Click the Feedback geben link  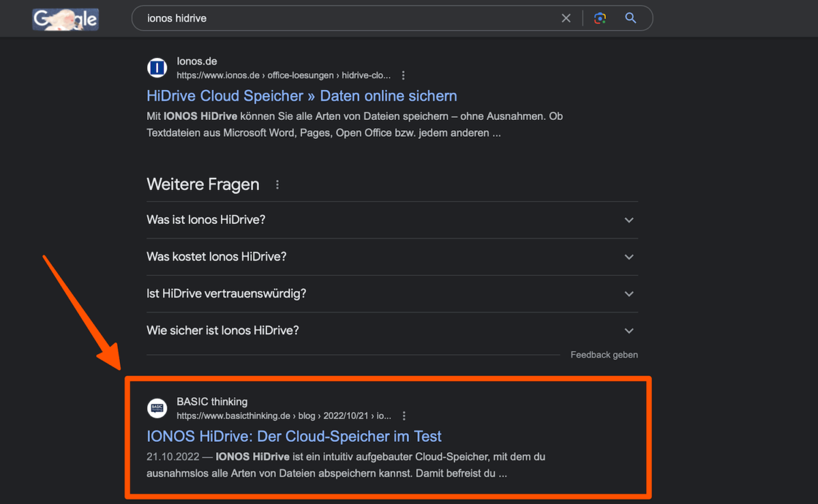point(604,354)
